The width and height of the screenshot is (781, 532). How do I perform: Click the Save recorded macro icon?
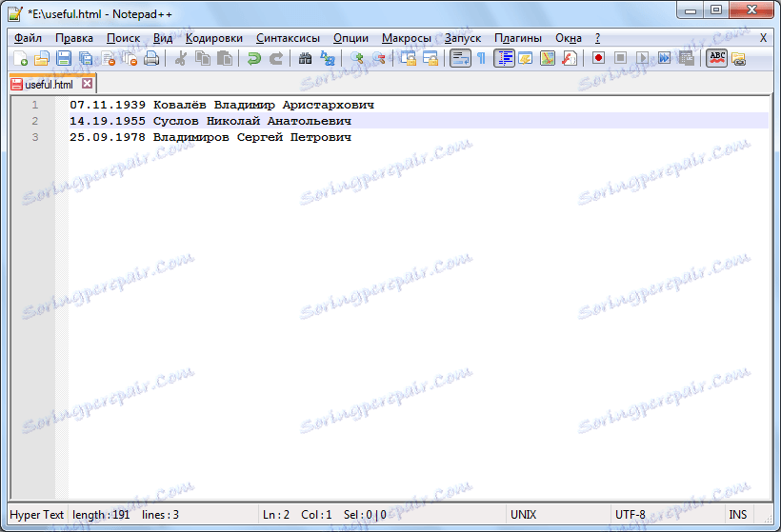pos(687,59)
